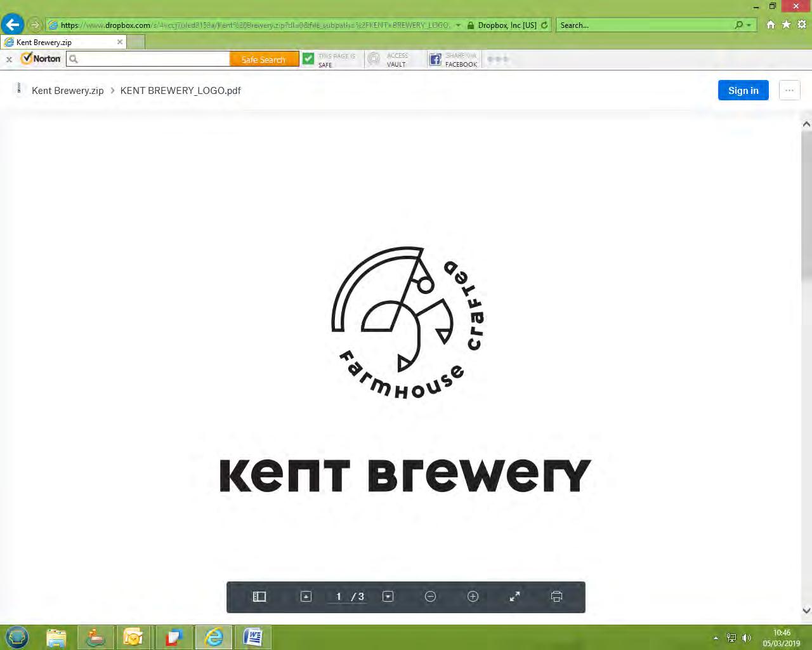Screen dimensions: 812x650
Task: Refresh the page with the reload icon
Action: [544, 25]
